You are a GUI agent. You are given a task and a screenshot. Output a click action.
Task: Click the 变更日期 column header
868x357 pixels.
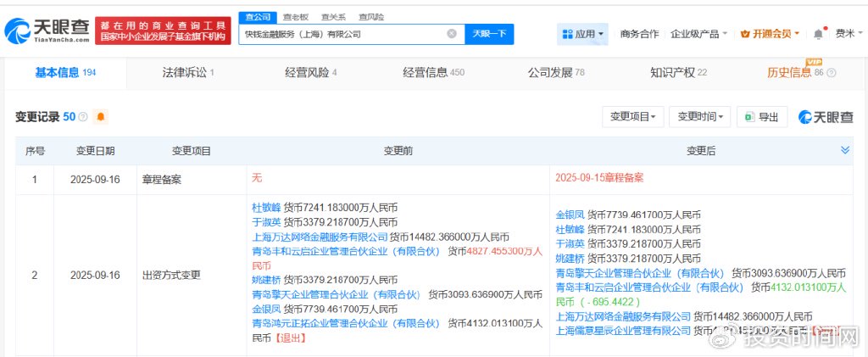click(x=95, y=151)
